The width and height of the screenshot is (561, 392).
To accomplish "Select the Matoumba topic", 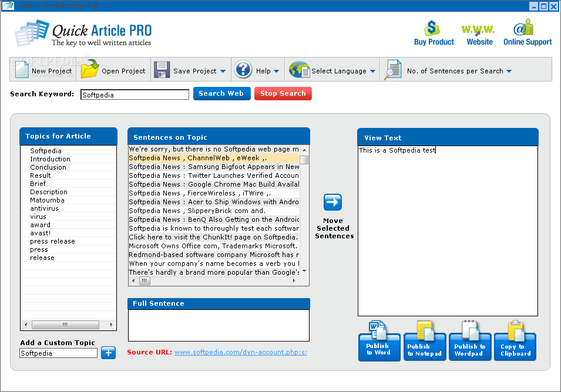I will pyautogui.click(x=47, y=200).
